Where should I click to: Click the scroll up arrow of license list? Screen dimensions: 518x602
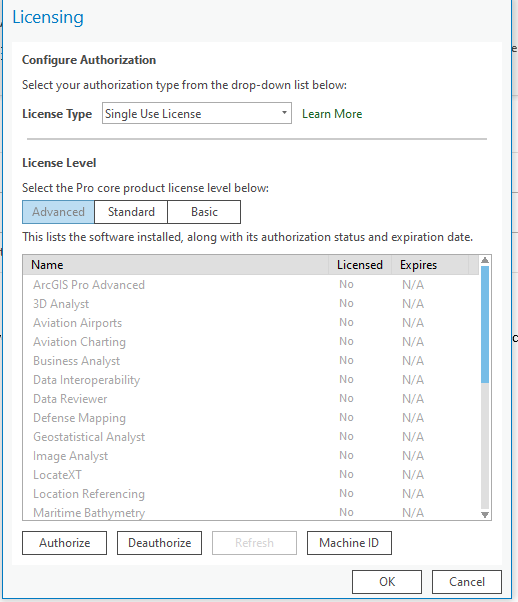pyautogui.click(x=485, y=260)
